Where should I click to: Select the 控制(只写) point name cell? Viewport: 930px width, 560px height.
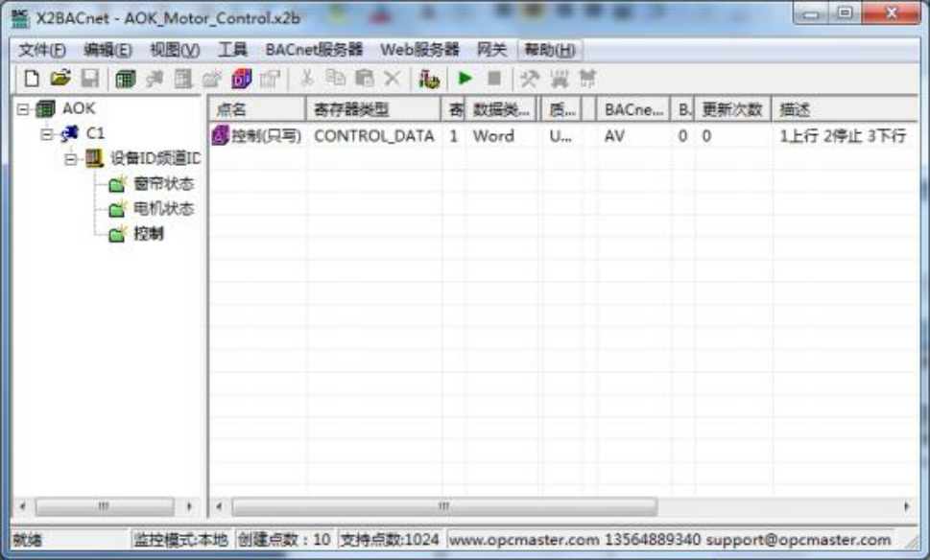coord(266,136)
